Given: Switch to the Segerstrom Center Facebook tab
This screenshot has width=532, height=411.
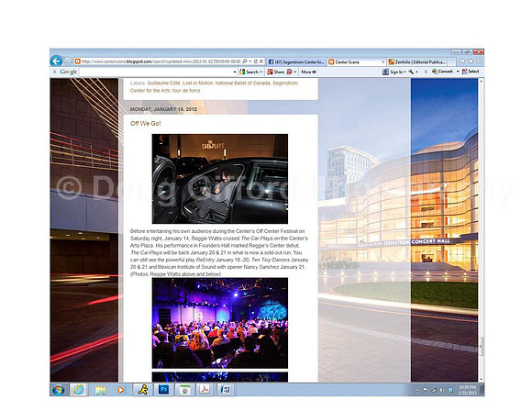Looking at the screenshot, I should tap(296, 61).
